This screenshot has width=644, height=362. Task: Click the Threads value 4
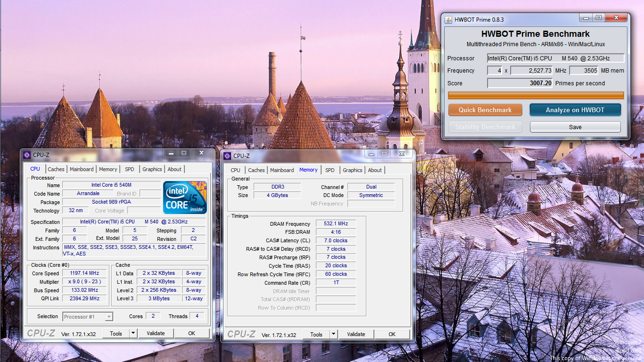click(197, 316)
